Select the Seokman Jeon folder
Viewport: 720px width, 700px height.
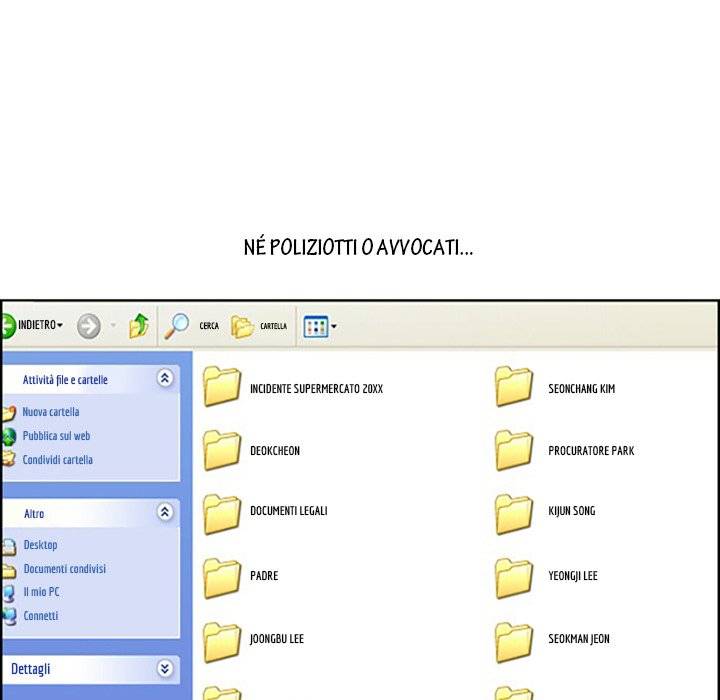click(x=514, y=640)
